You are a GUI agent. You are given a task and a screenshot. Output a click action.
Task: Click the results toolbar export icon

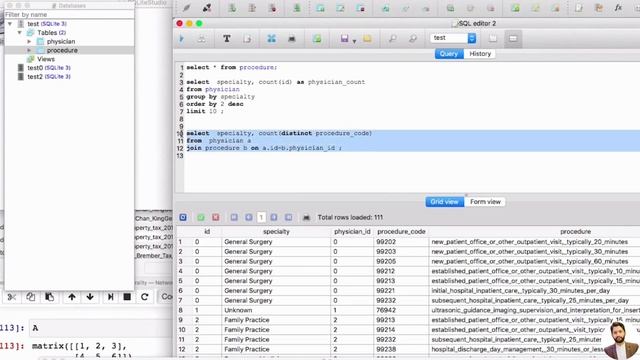point(306,218)
